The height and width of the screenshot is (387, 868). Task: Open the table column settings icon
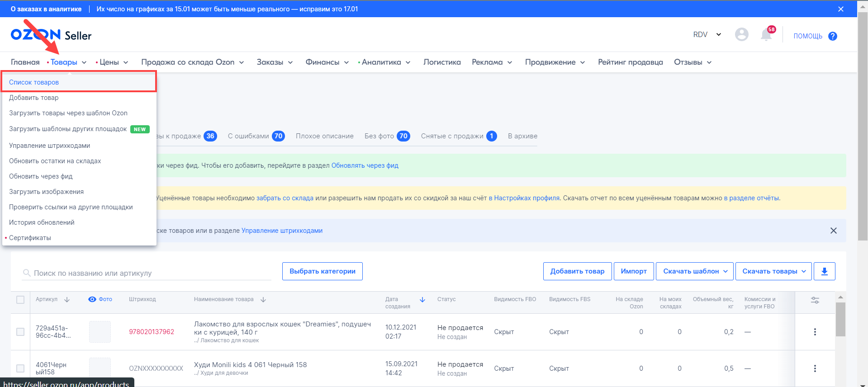(815, 300)
